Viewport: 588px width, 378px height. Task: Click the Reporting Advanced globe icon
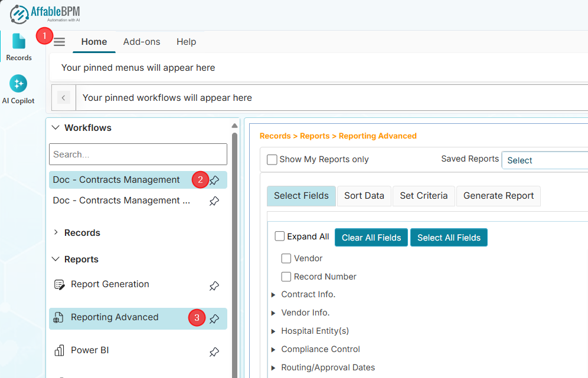point(58,317)
